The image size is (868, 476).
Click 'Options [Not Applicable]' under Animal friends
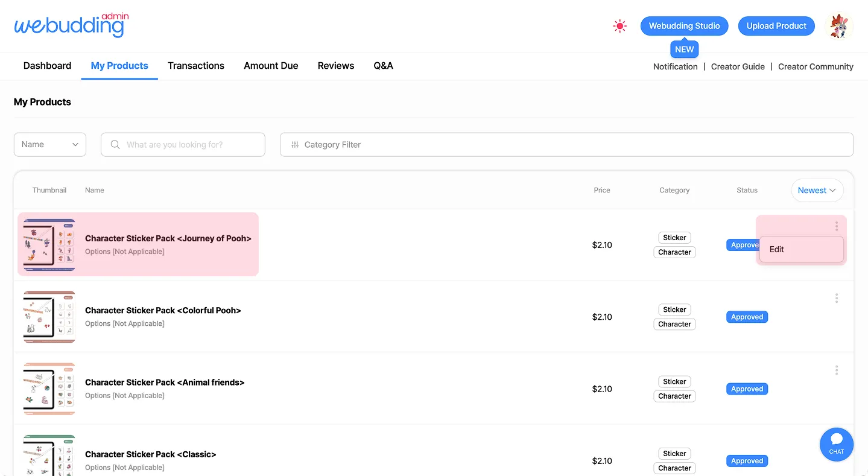(125, 395)
